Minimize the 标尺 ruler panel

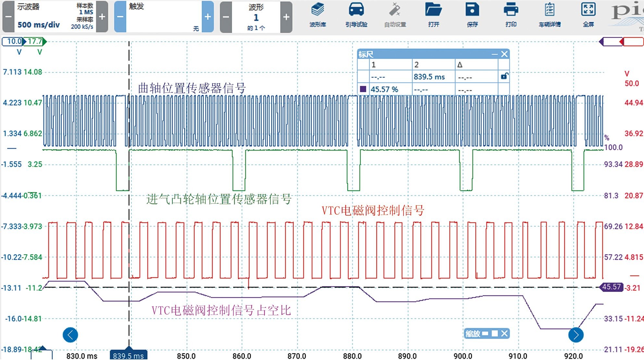pyautogui.click(x=494, y=54)
